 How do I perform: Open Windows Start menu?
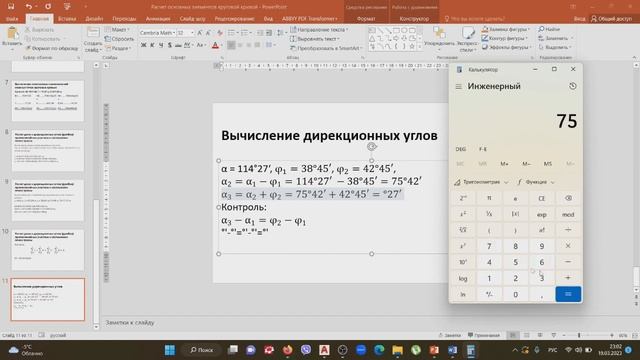170,350
